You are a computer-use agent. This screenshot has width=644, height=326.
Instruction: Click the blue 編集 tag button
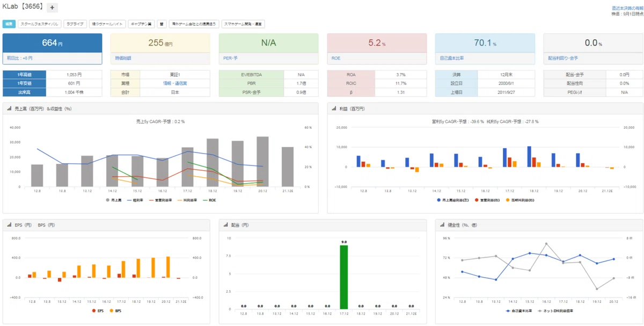[x=9, y=24]
